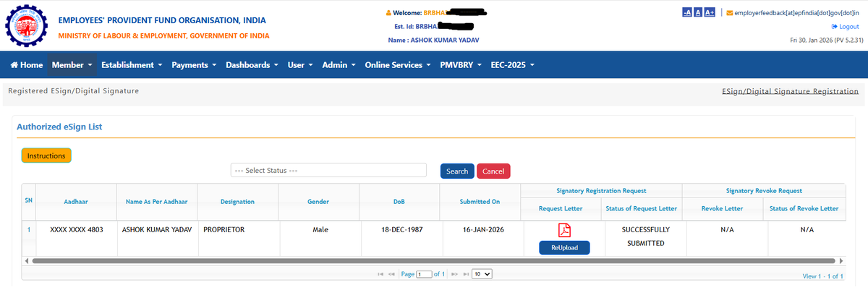
Task: Click the ReUpload button
Action: point(564,247)
